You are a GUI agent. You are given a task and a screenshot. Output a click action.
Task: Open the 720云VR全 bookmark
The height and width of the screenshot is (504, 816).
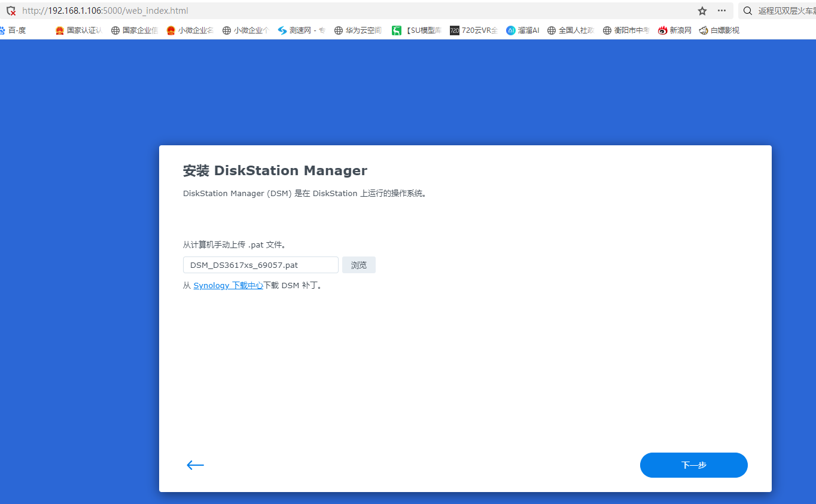click(474, 30)
